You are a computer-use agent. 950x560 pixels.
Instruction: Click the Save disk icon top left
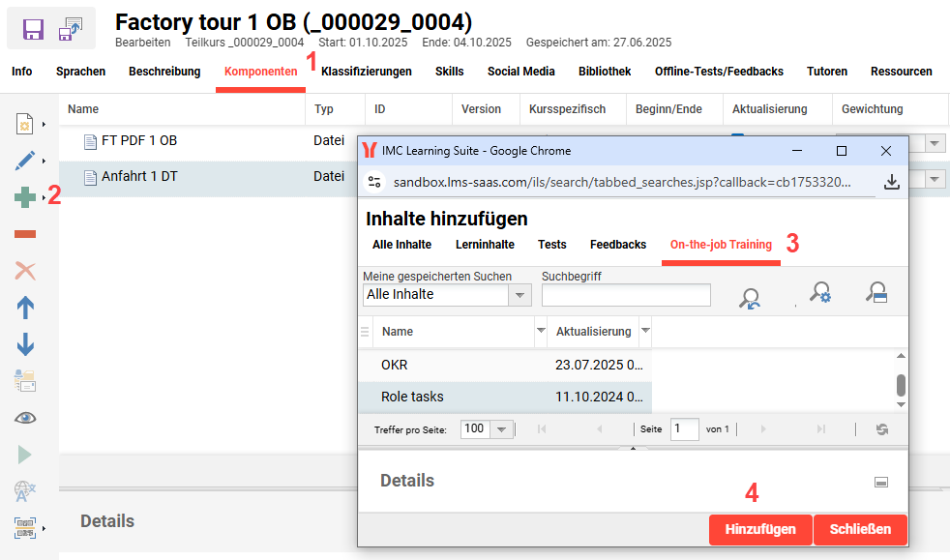(x=32, y=29)
